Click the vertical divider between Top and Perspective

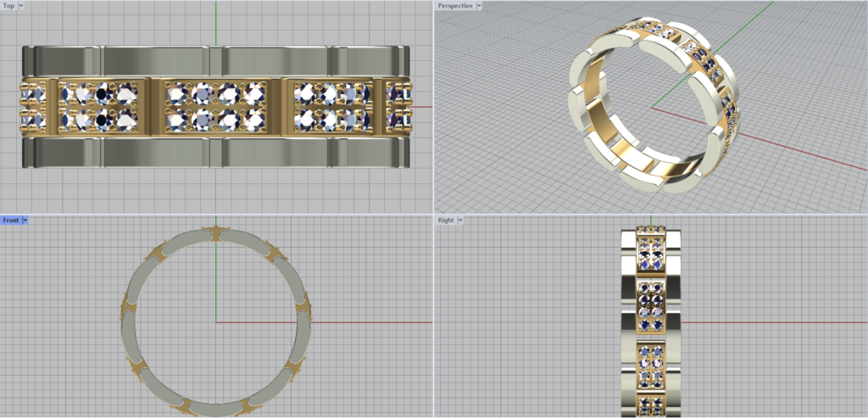point(433,106)
